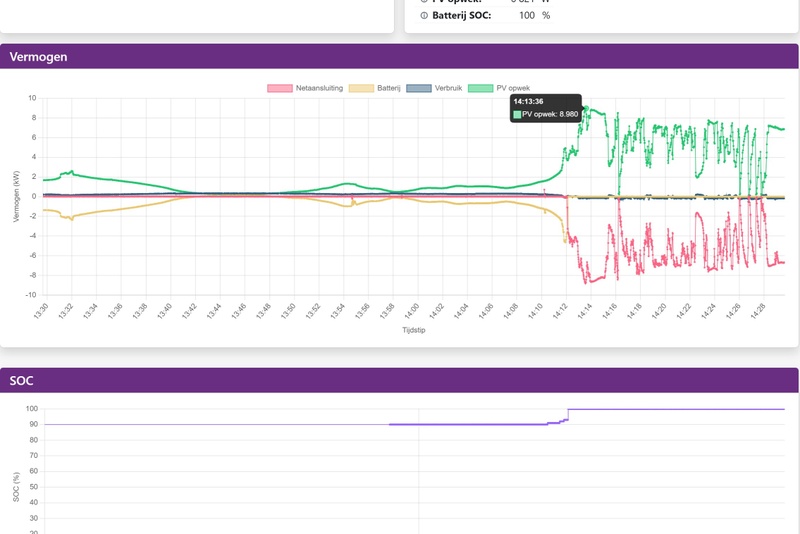This screenshot has width=800, height=534.
Task: Click the 14:12 time axis label
Action: click(560, 311)
